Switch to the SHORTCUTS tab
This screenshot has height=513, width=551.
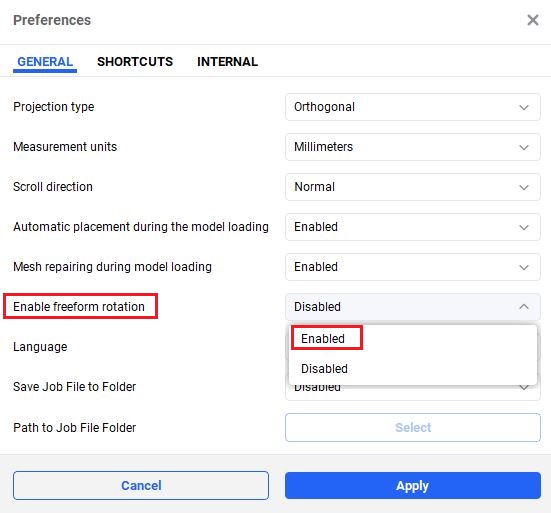point(135,61)
